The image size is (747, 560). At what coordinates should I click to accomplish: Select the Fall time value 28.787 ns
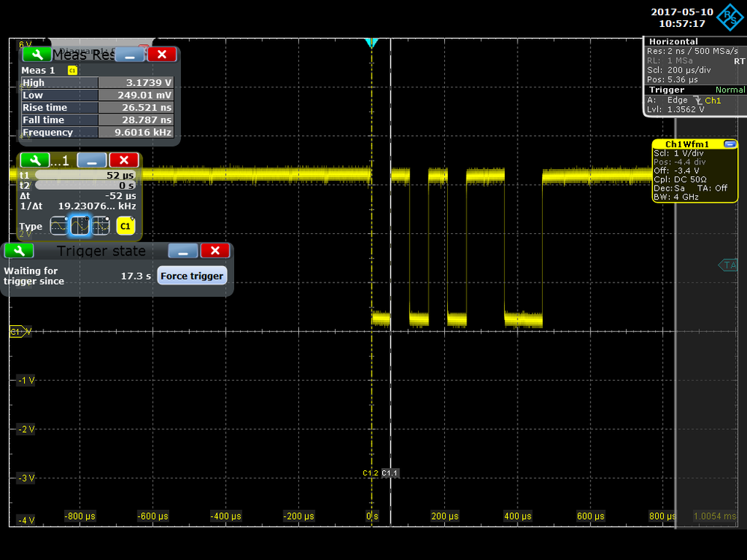(x=136, y=120)
